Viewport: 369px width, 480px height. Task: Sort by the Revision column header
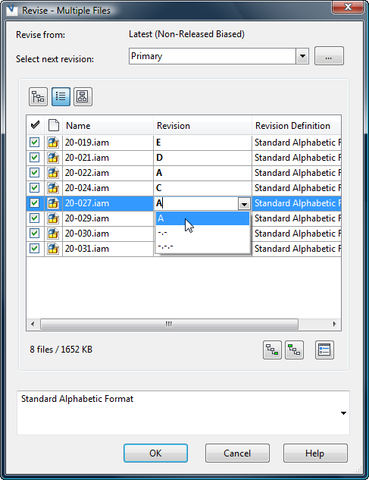click(x=202, y=126)
